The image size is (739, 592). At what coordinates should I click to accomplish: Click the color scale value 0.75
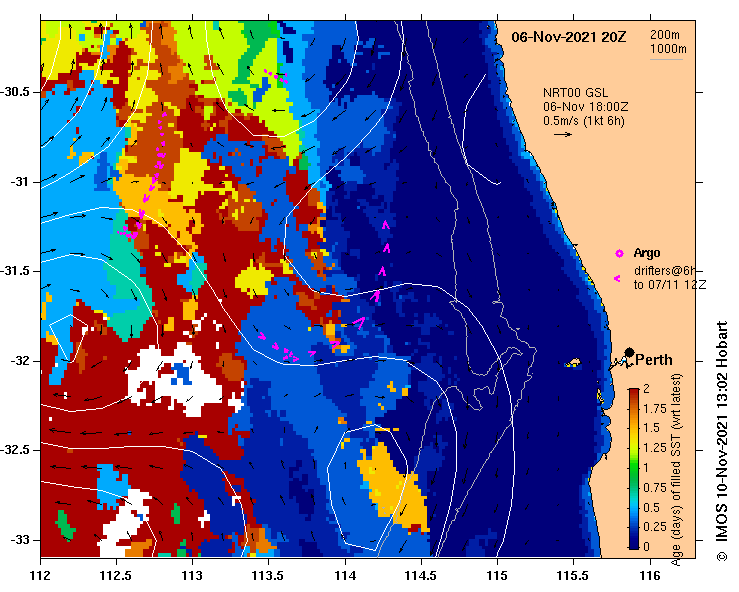coord(655,487)
